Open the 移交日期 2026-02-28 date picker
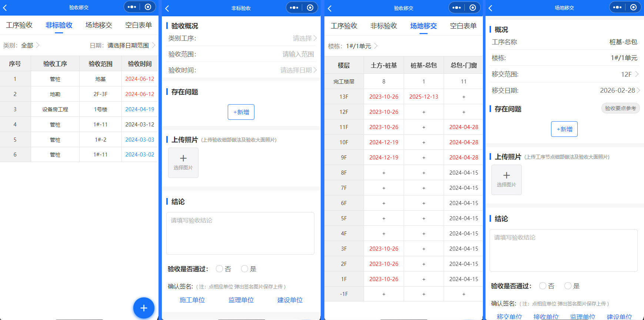The image size is (644, 320). [x=619, y=90]
